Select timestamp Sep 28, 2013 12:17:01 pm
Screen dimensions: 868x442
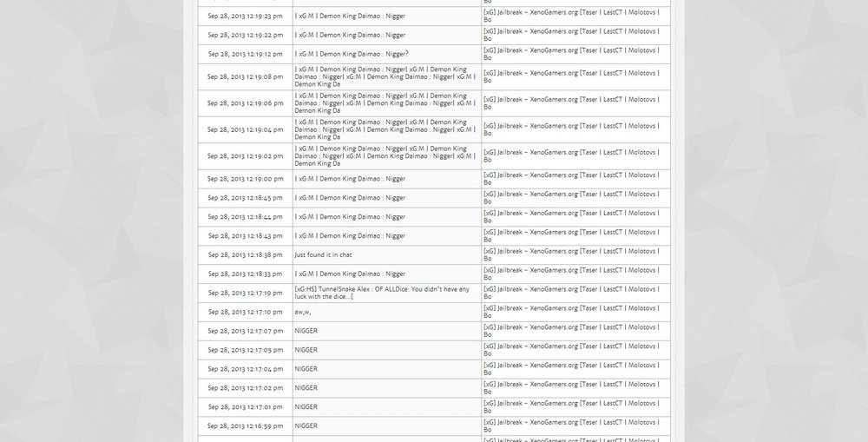click(x=246, y=407)
